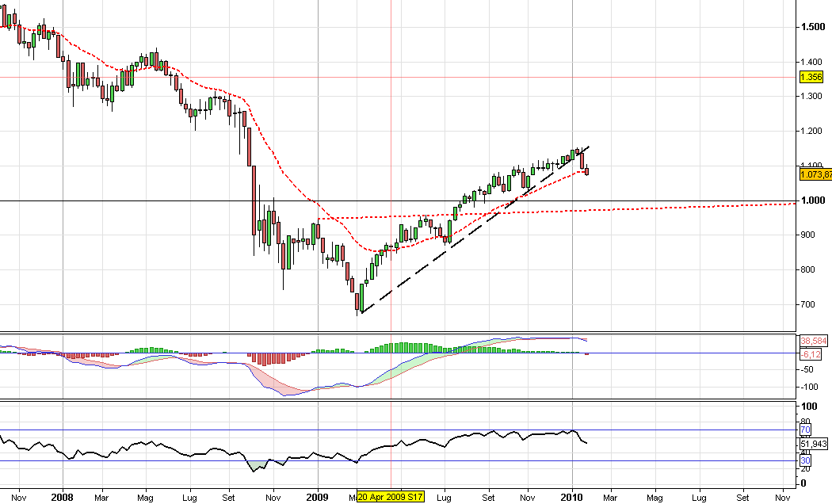Click the 2008 year label on time axis
The image size is (832, 504).
point(62,497)
